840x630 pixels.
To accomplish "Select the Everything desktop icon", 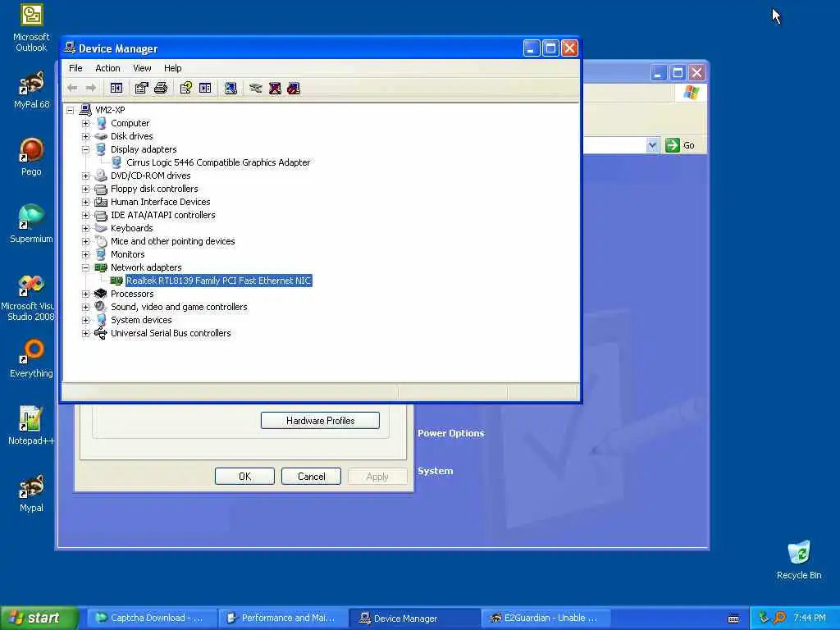I will coord(32,358).
